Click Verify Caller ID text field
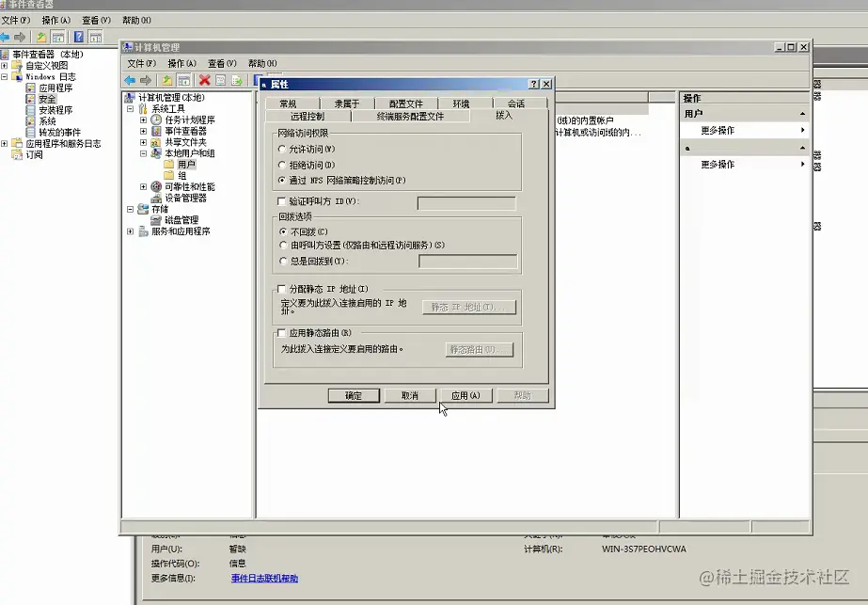868x605 pixels. (466, 203)
